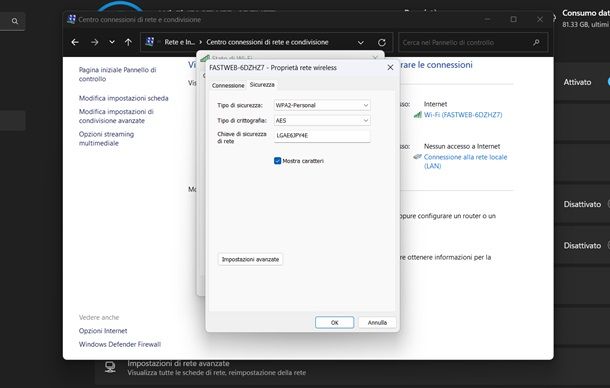Click the LAN cable icon
This screenshot has height=388, width=610.
(417, 156)
